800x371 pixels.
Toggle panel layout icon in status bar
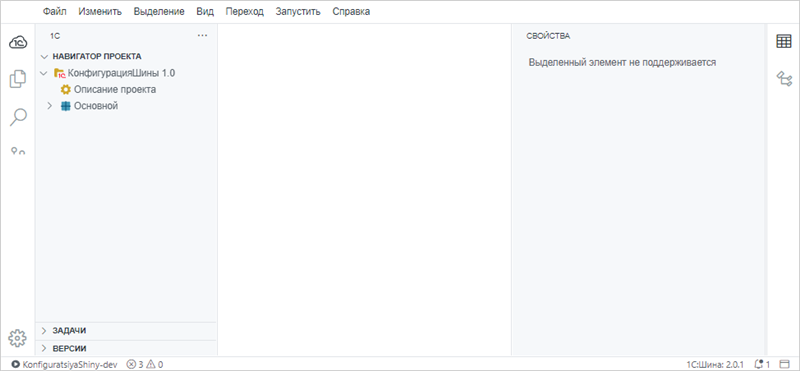coord(784,364)
